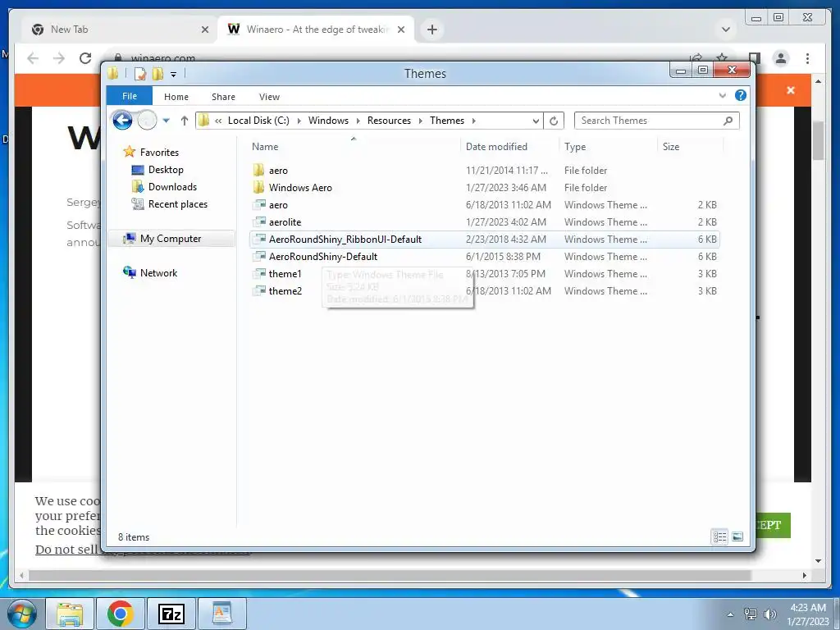Select Network in the navigation pane

click(x=158, y=272)
